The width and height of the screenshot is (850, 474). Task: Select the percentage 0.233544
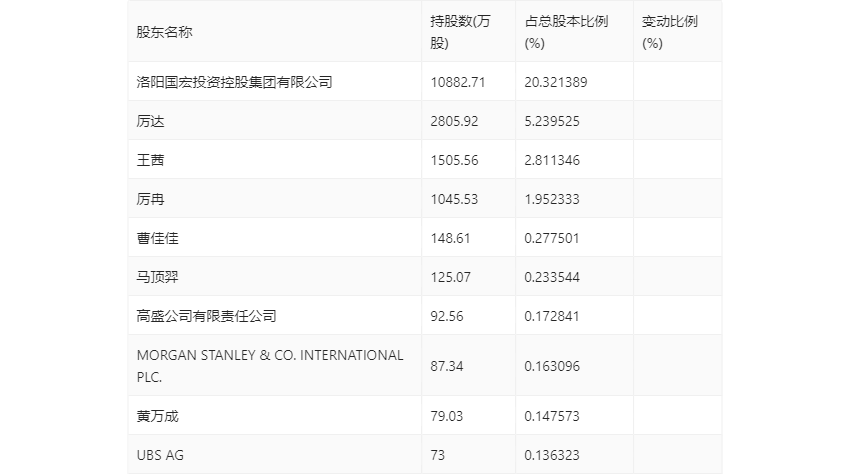coord(552,277)
